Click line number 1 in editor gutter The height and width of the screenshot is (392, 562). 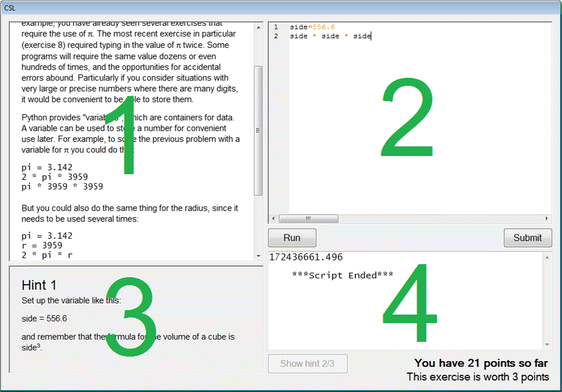point(276,27)
